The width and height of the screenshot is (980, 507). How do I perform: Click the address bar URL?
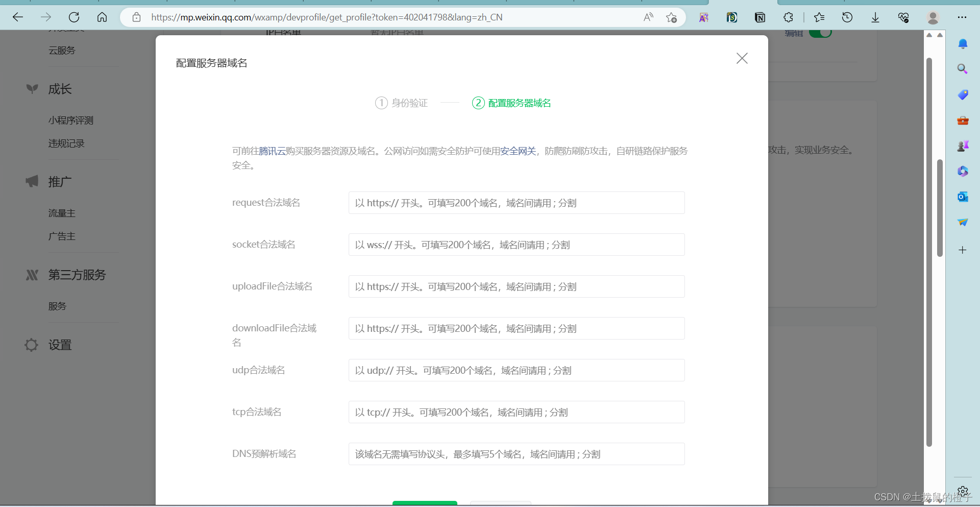[x=327, y=17]
